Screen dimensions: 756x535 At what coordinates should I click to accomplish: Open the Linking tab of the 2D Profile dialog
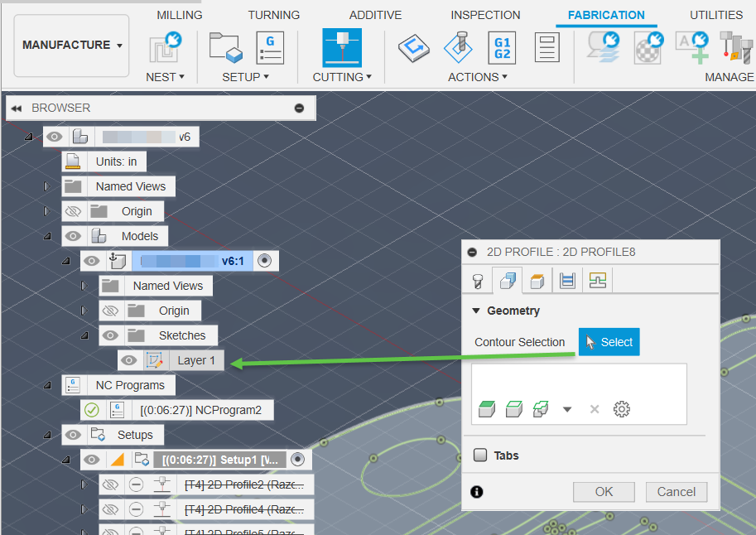595,280
